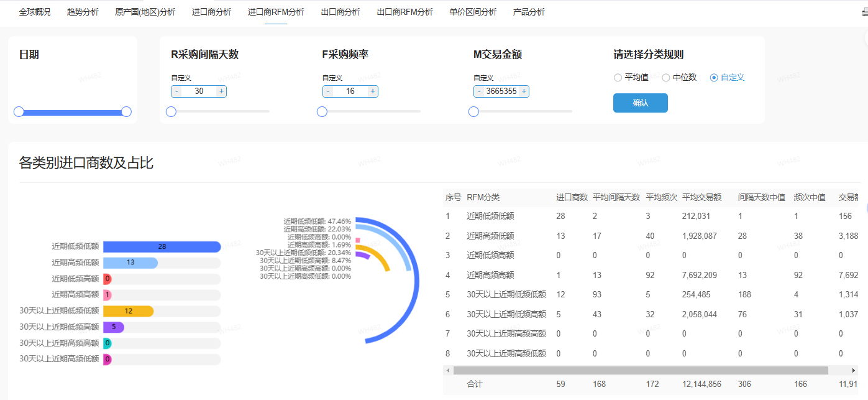Choose the 中位数 radio option
Viewport: 868px width, 400px height.
point(666,78)
